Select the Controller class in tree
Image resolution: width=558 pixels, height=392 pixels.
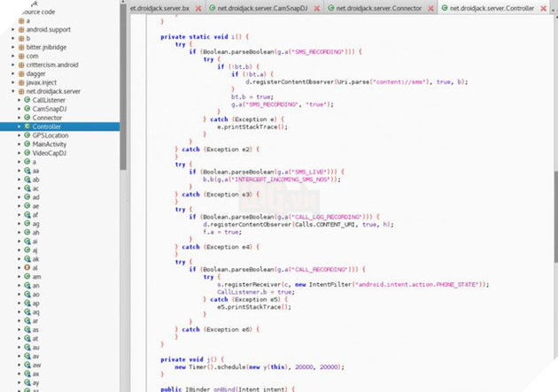click(50, 127)
